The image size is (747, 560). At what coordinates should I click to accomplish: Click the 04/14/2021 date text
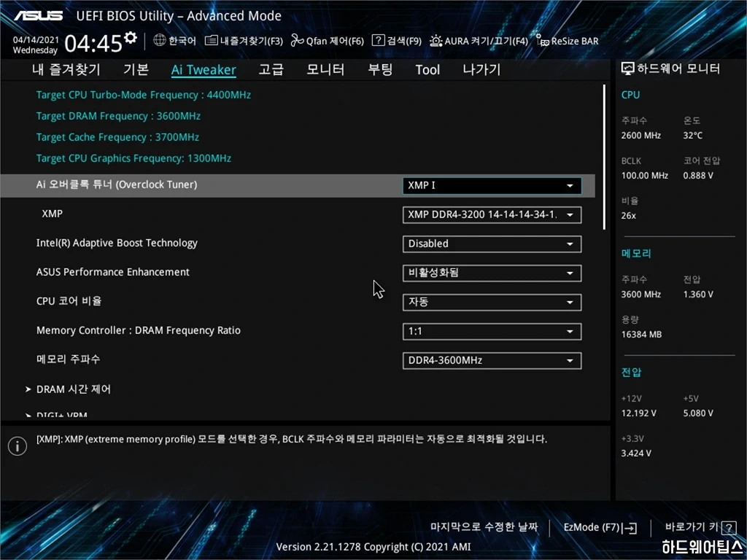[36, 39]
